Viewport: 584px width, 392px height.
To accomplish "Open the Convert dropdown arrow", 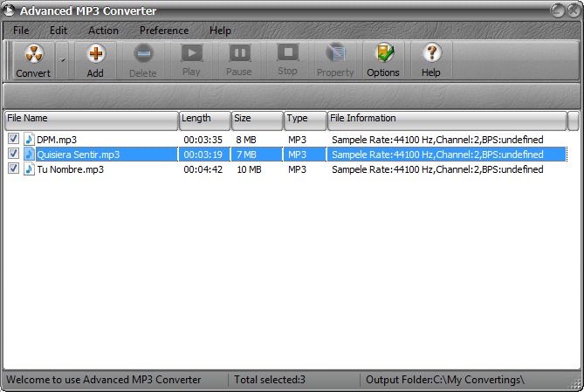I will 62,60.
